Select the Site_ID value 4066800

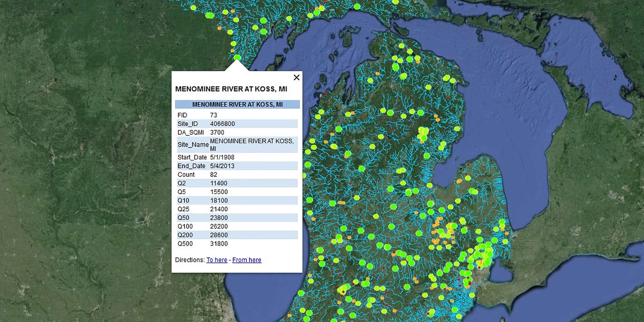(x=223, y=124)
